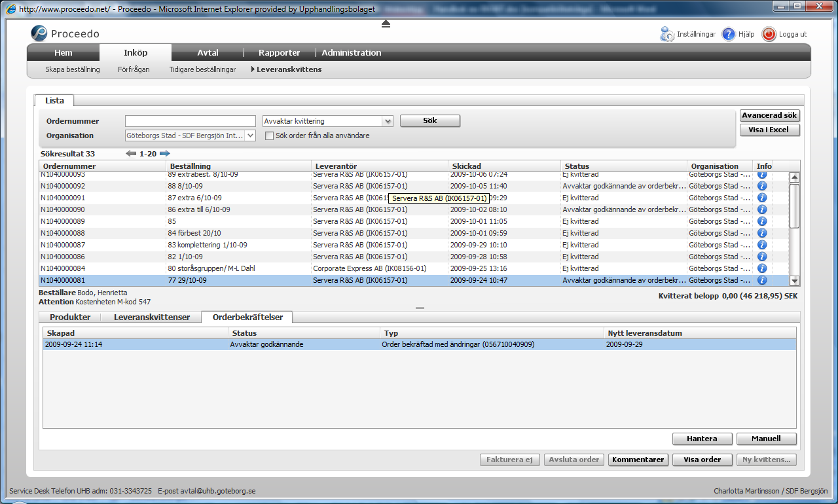
Task: Open info icon for order N1040000081
Action: [762, 280]
